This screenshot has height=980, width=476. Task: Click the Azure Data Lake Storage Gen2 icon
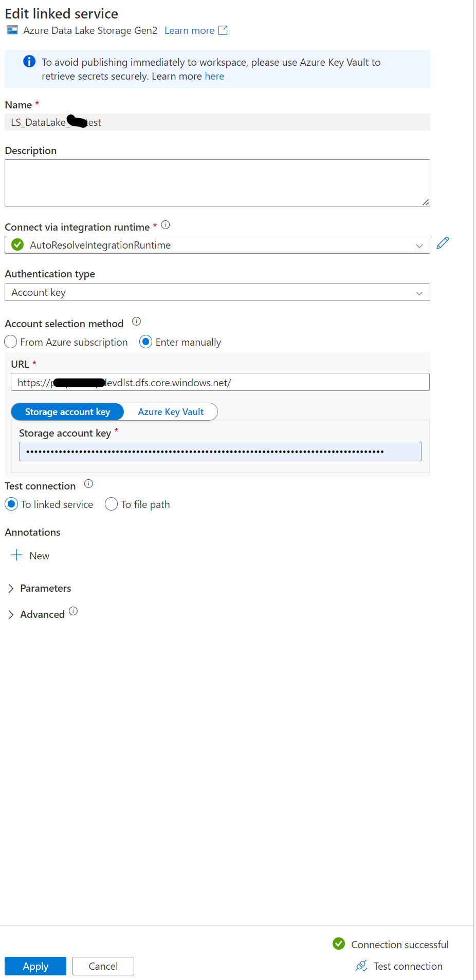pos(12,30)
